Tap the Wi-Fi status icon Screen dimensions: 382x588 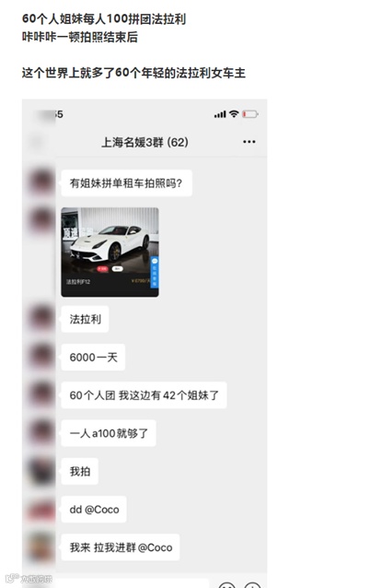coord(234,113)
